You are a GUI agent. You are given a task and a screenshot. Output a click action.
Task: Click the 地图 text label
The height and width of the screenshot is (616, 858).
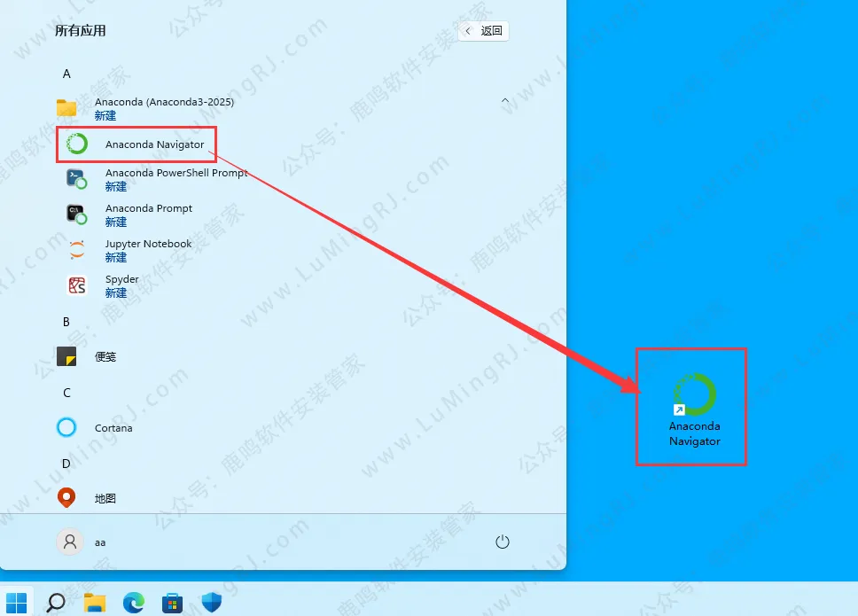(x=105, y=498)
